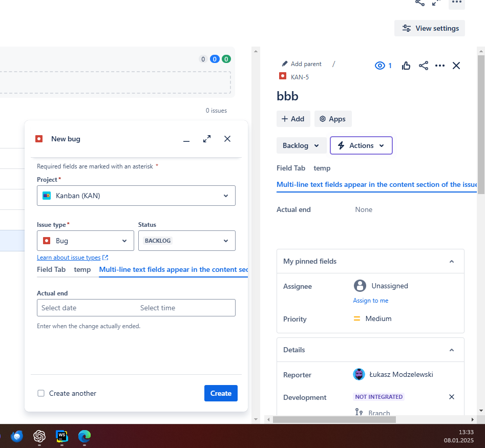The height and width of the screenshot is (448, 485).
Task: Open Thunderbird from the taskbar
Action: (17, 436)
